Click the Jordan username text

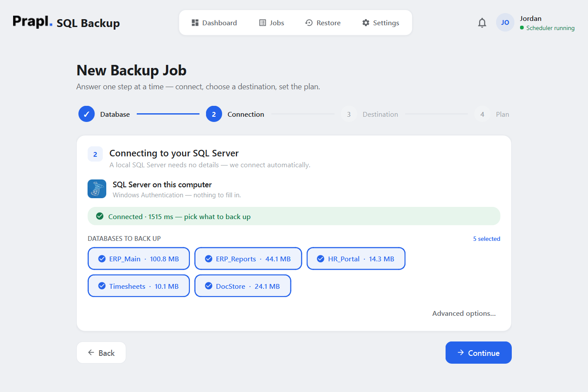531,18
